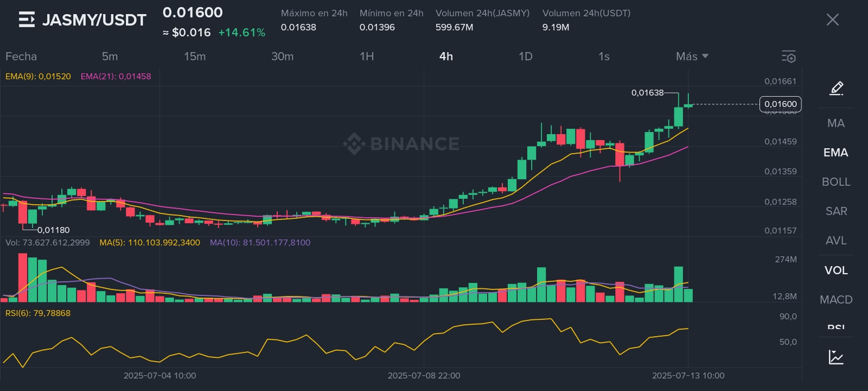The image size is (868, 391).
Task: Click the current price tag 0,01600
Action: pos(781,104)
